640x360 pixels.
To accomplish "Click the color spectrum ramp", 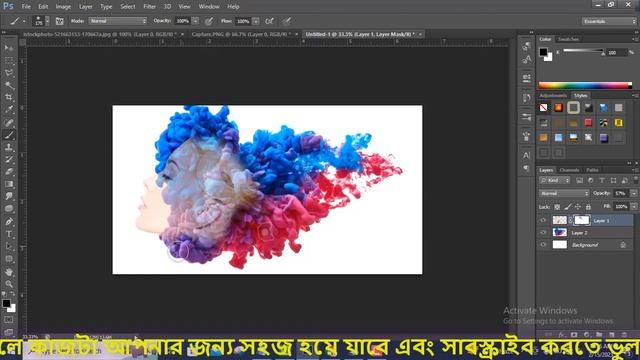I will point(585,85).
